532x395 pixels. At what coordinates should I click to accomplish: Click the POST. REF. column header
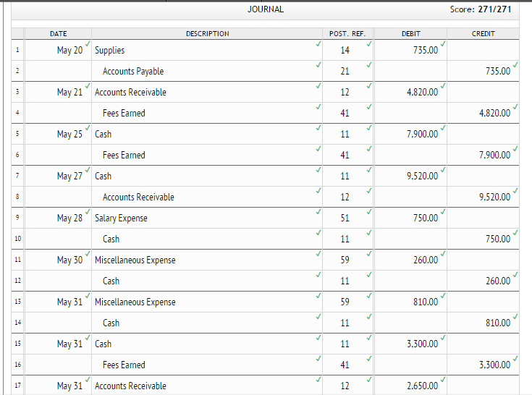(x=347, y=34)
